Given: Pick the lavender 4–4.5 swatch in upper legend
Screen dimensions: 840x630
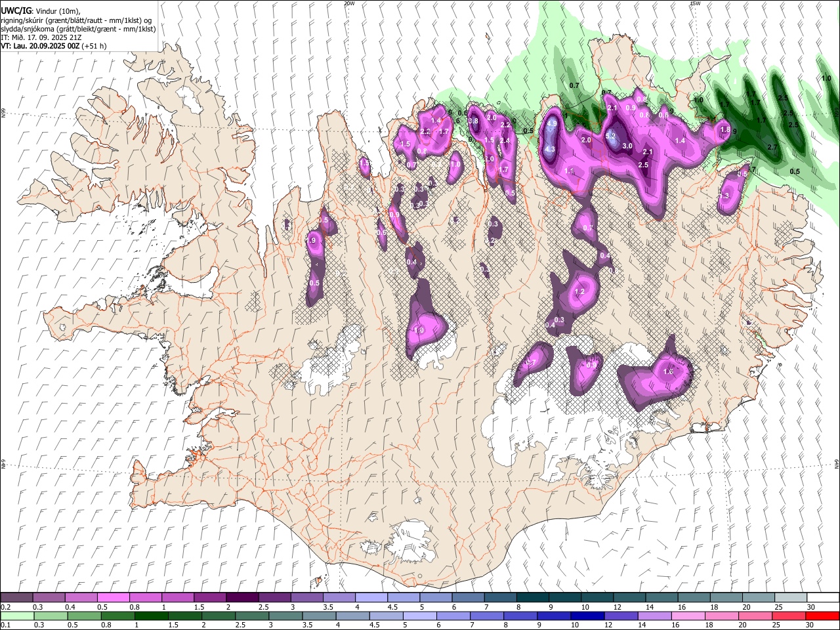Looking at the screenshot, I should (371, 598).
